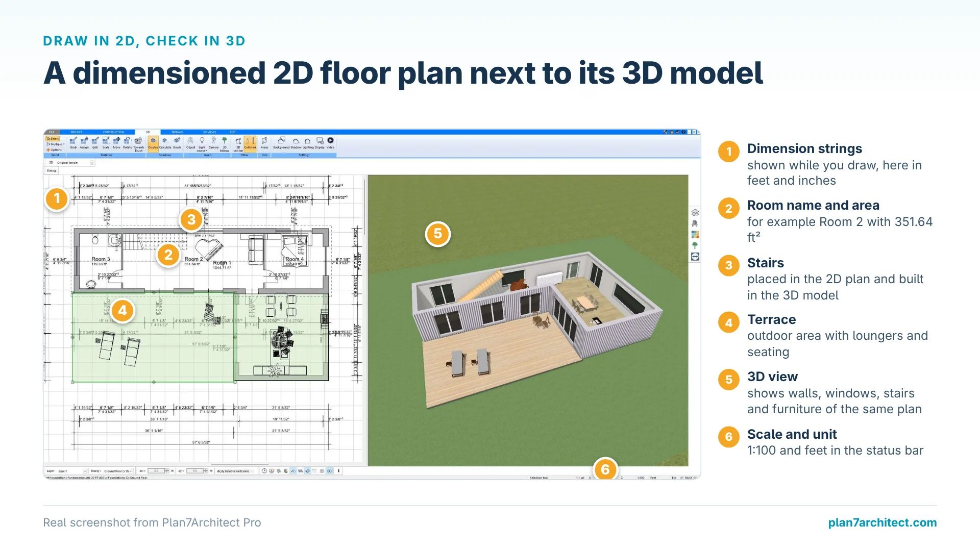Image resolution: width=980 pixels, height=551 pixels.
Task: Open Background settings
Action: (x=281, y=143)
